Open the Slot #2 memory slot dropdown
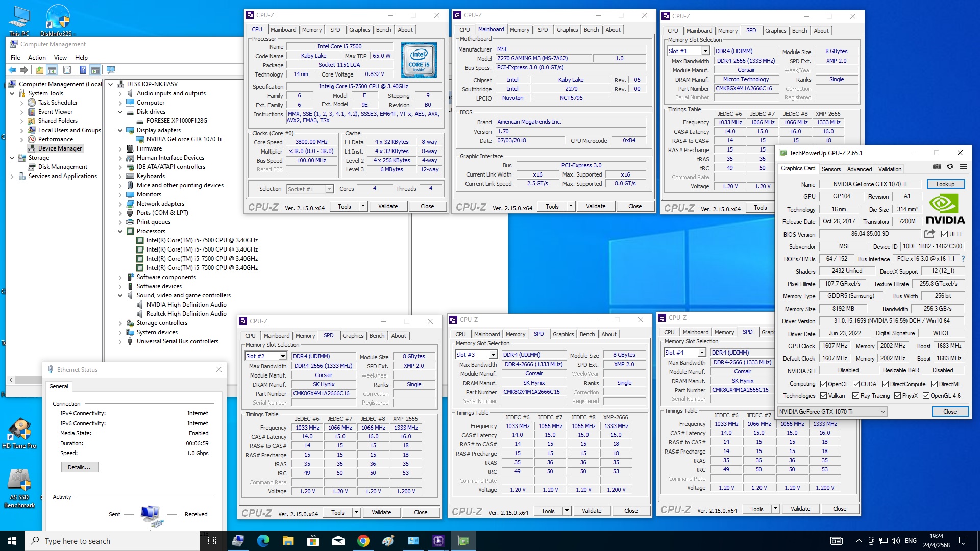Screen dimensions: 980x551 pyautogui.click(x=283, y=356)
